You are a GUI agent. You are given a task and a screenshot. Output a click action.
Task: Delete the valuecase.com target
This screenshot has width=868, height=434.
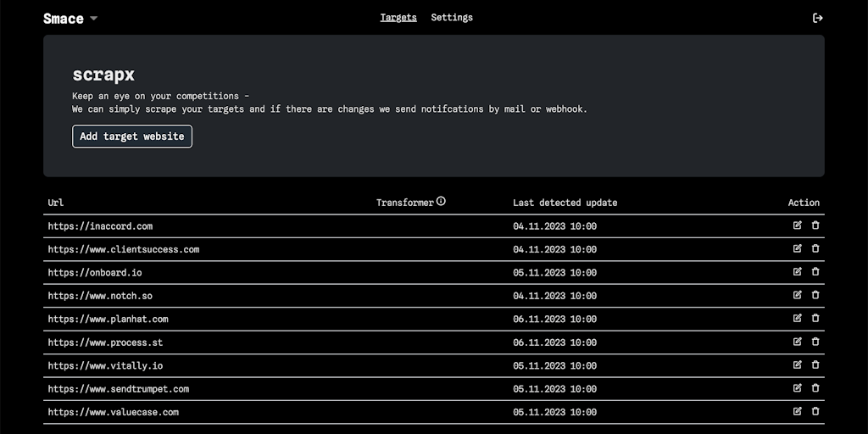tap(815, 412)
